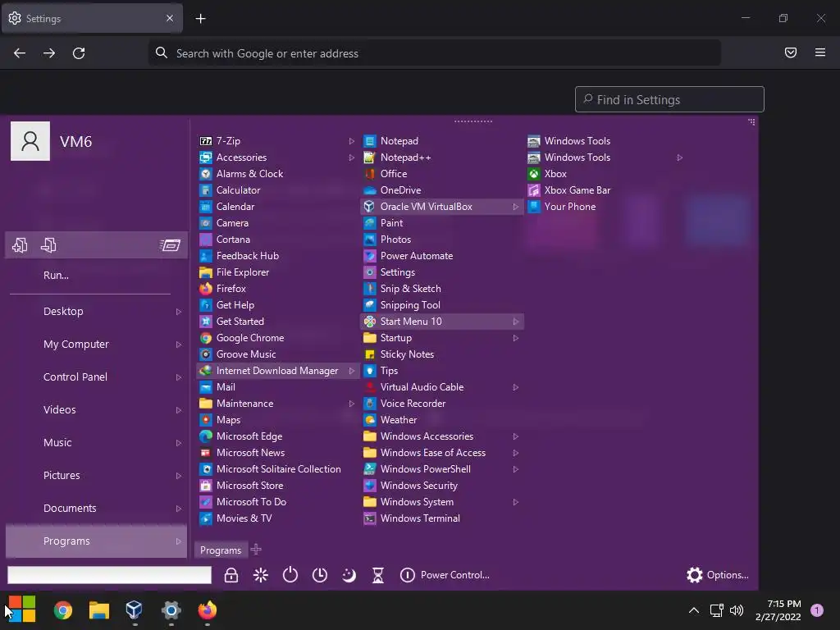Click the browser reload button
Image resolution: width=840 pixels, height=630 pixels.
click(x=79, y=53)
